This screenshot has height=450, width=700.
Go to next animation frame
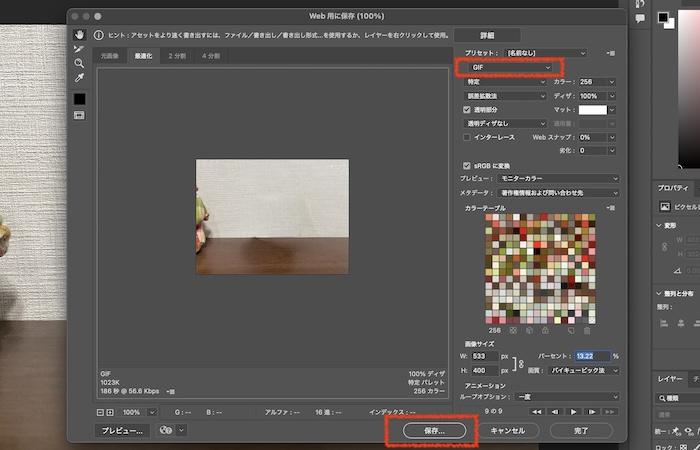[592, 412]
